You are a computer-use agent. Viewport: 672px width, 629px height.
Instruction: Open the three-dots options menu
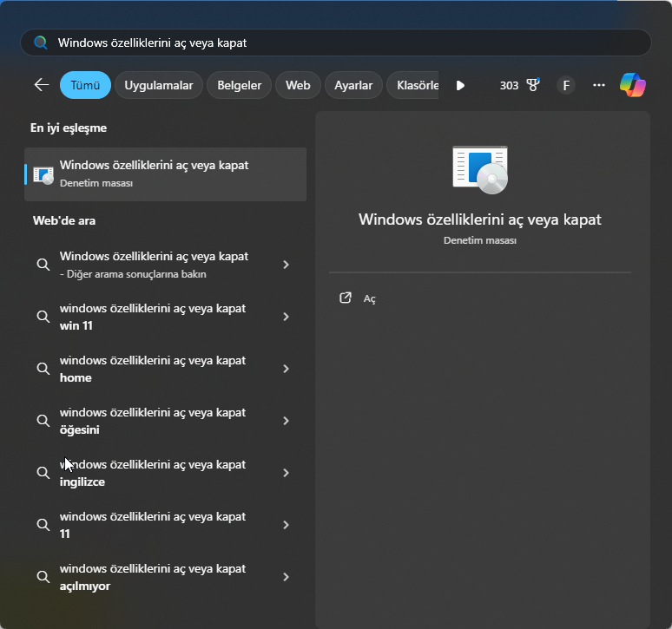(x=599, y=85)
